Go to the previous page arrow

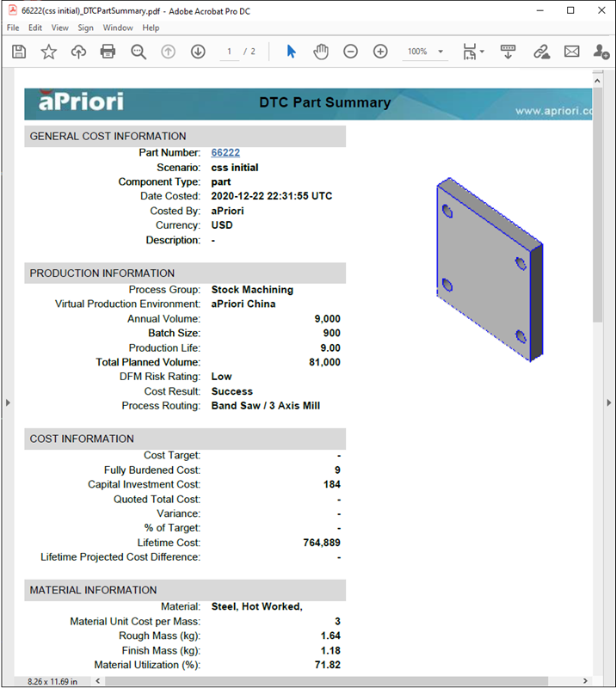pos(168,52)
